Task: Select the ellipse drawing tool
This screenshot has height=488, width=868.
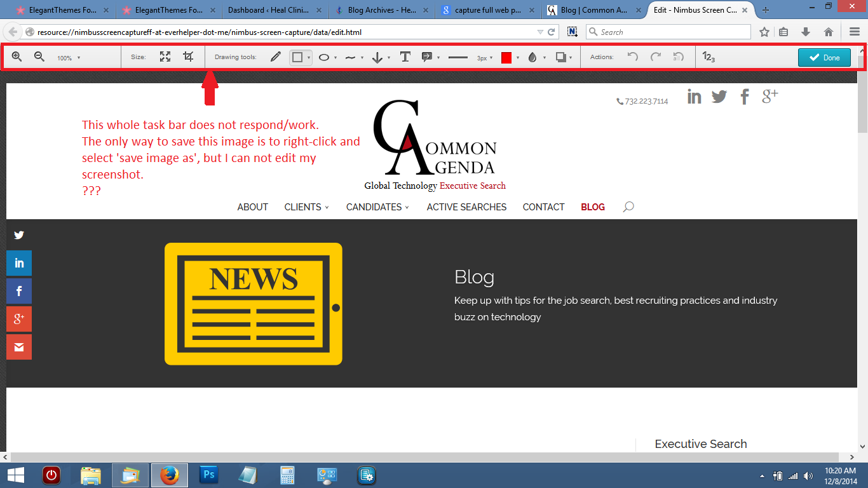Action: click(x=324, y=57)
